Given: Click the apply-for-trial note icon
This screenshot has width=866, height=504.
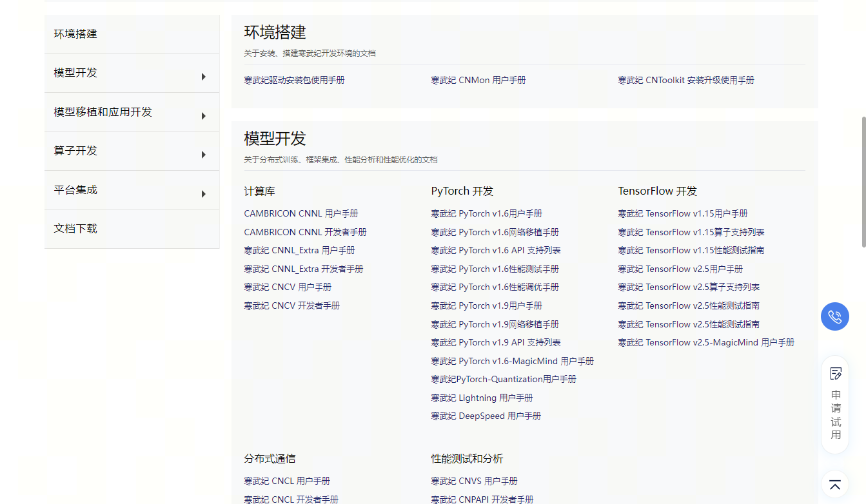Looking at the screenshot, I should point(836,373).
